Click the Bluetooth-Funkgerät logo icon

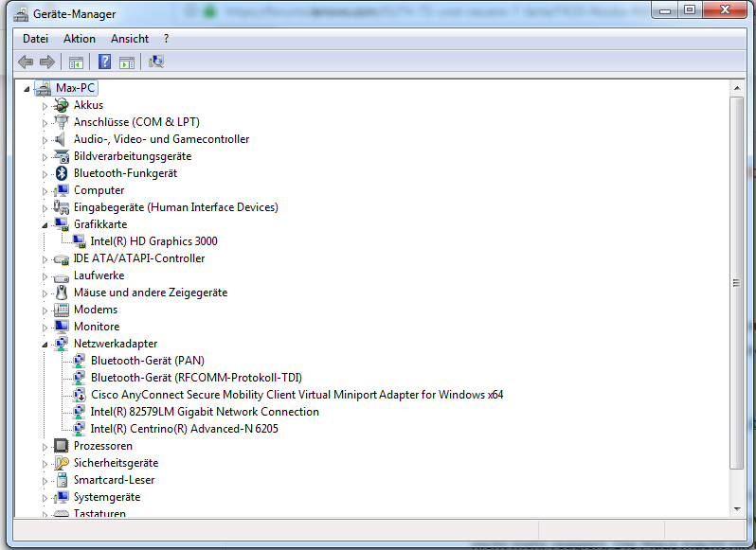(62, 173)
